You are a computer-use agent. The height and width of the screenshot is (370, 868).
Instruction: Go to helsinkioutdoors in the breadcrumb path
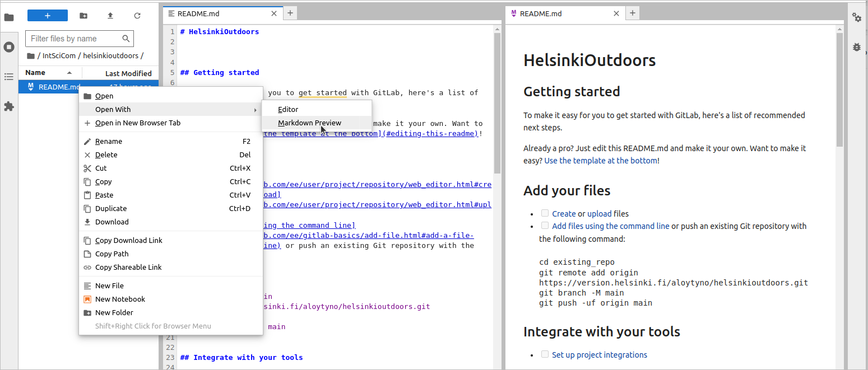(110, 56)
